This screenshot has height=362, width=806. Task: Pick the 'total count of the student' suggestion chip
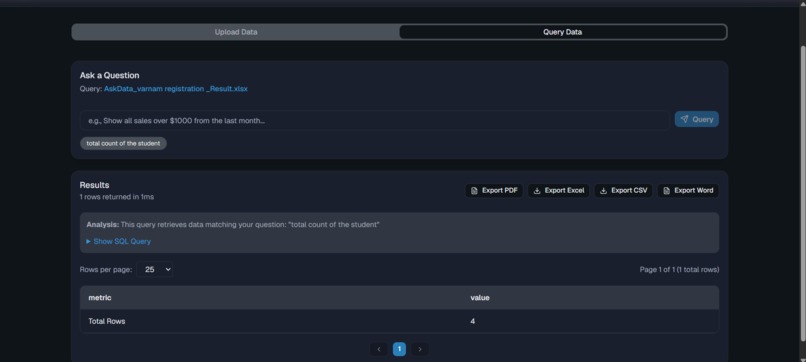(x=123, y=143)
